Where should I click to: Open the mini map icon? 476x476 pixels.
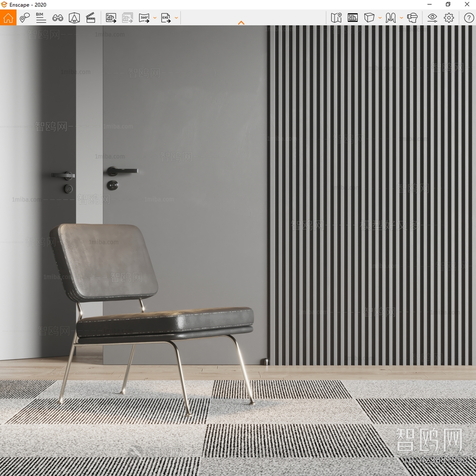[x=336, y=18]
